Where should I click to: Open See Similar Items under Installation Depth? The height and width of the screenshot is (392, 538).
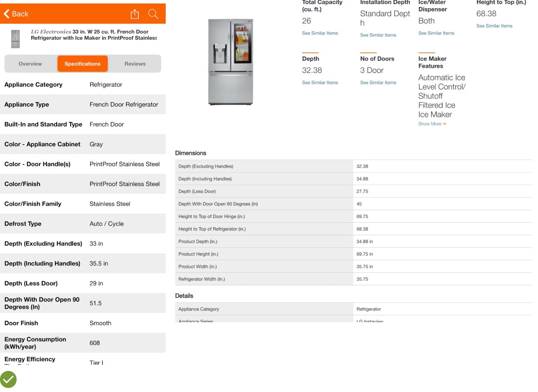378,35
